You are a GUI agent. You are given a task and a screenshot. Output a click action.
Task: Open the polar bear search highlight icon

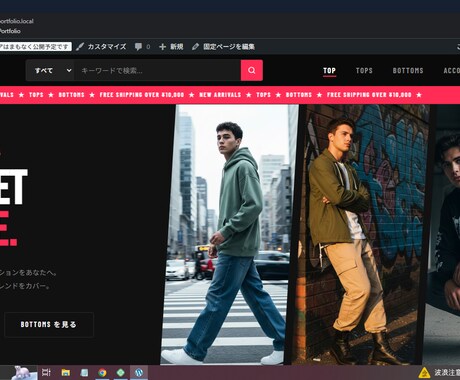[23, 372]
